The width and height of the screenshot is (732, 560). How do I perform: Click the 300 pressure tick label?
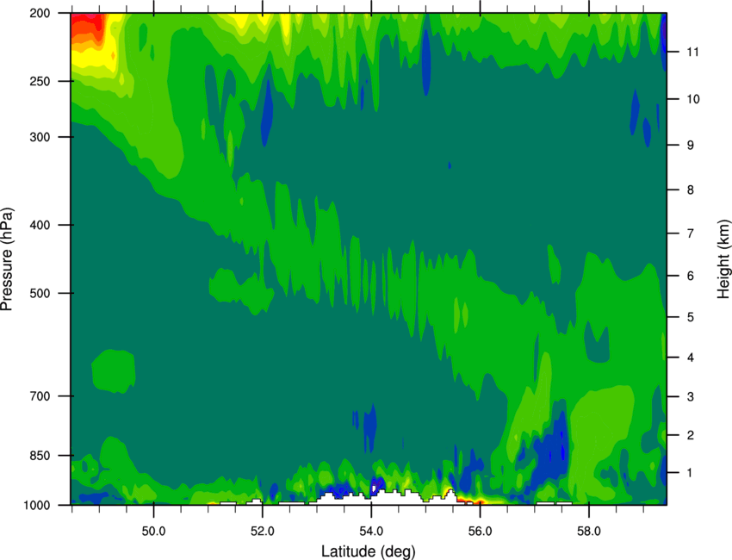40,137
